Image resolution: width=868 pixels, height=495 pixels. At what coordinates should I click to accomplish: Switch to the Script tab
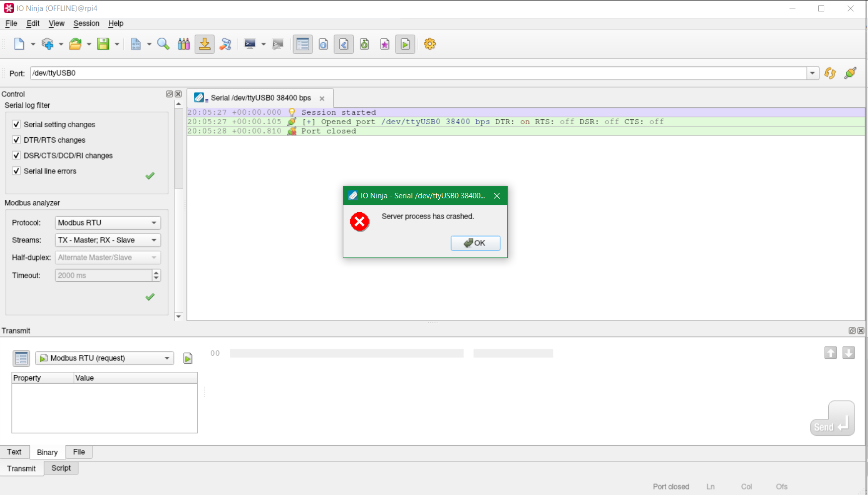click(x=61, y=468)
